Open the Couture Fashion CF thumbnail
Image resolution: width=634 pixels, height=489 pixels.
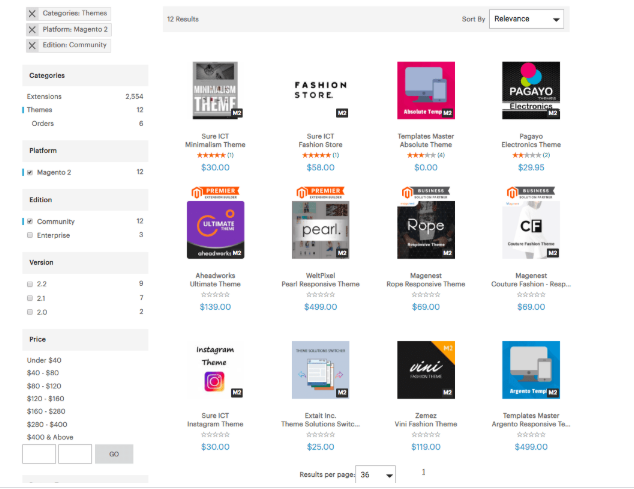click(531, 230)
